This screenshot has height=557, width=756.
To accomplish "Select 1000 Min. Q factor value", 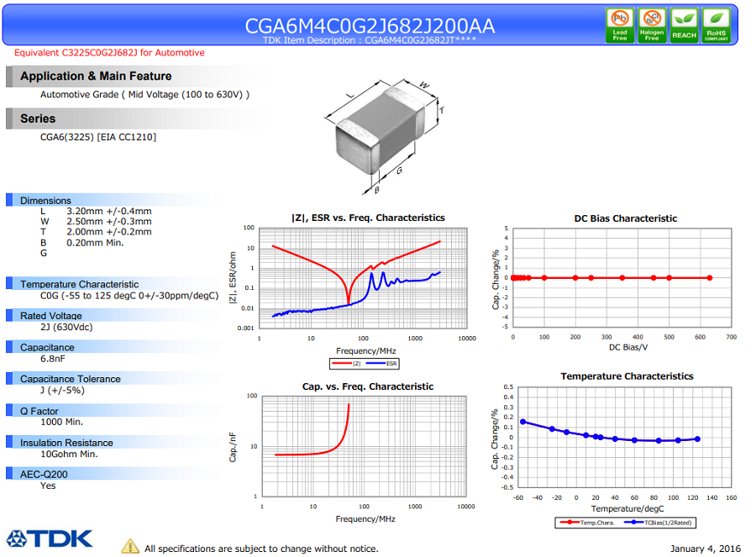I will click(x=61, y=422).
